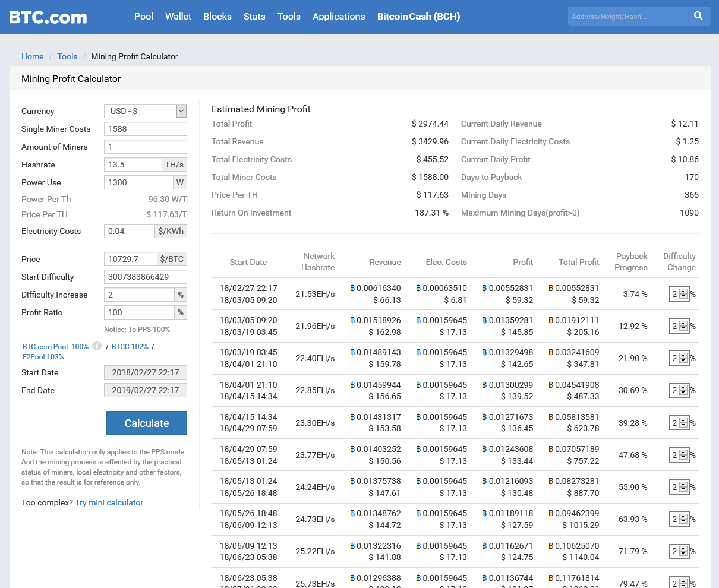Select the Bitcoin Cash (BCH) menu item
The height and width of the screenshot is (588, 719).
418,17
